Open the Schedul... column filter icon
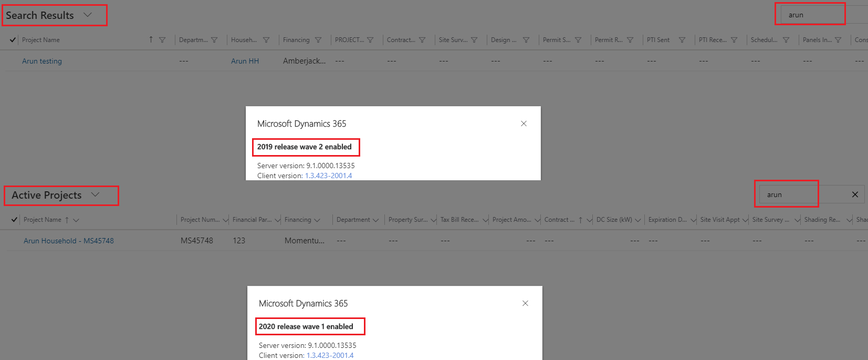This screenshot has width=868, height=360. pyautogui.click(x=786, y=40)
